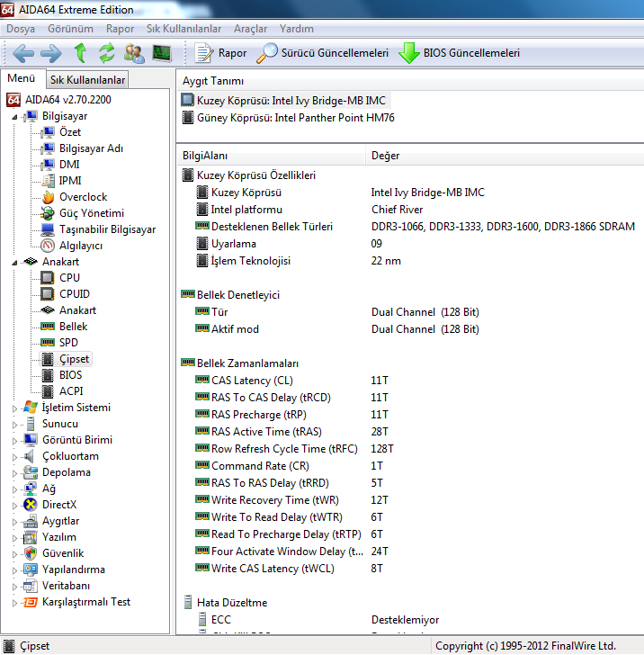Click the users icon in the toolbar
This screenshot has width=644, height=655.
tap(134, 53)
